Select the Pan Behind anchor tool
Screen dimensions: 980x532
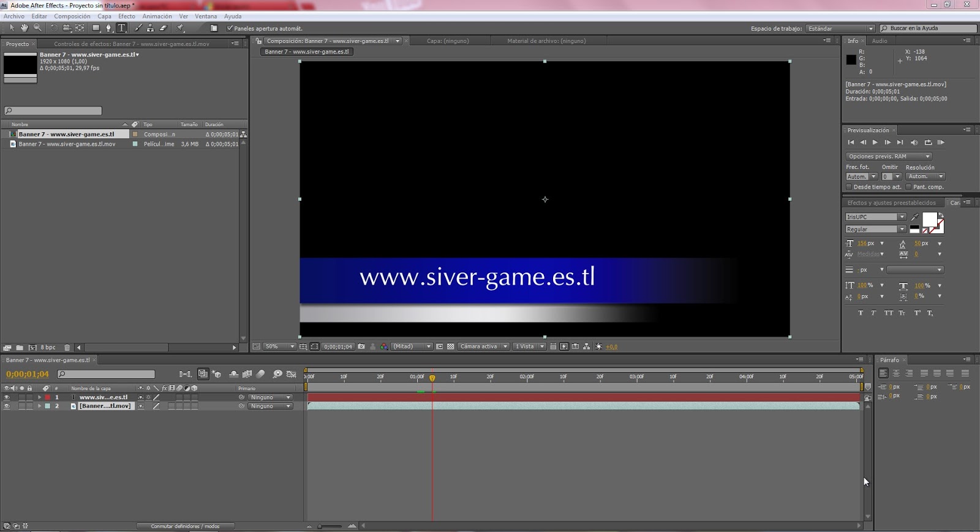pos(80,28)
